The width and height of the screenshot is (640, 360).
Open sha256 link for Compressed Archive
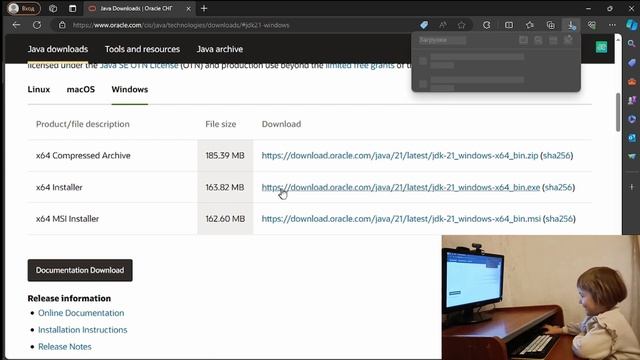coord(556,156)
